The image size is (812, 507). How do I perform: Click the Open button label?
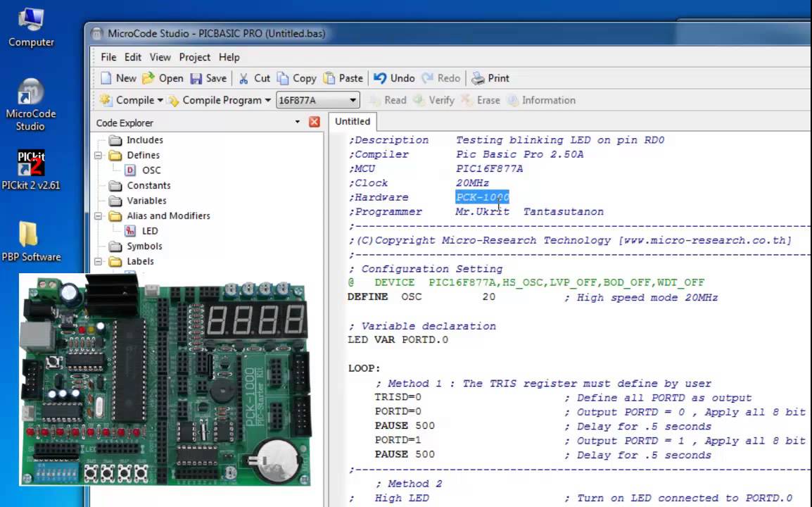coord(171,78)
